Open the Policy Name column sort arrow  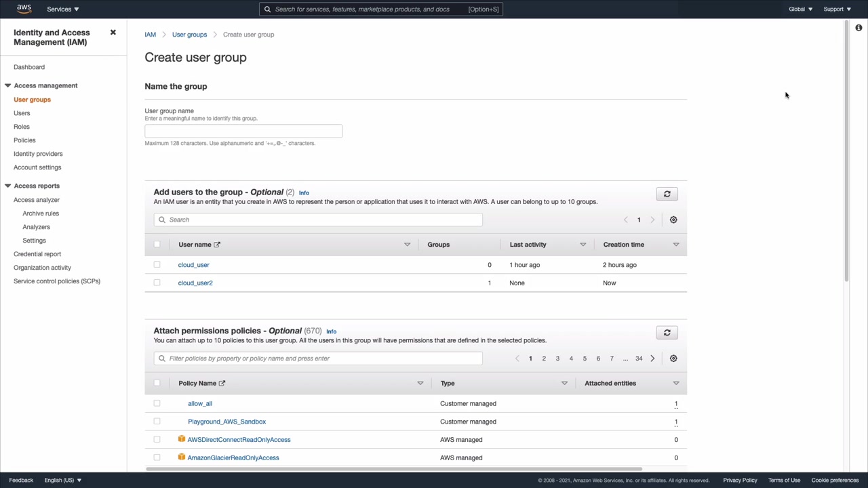point(420,384)
